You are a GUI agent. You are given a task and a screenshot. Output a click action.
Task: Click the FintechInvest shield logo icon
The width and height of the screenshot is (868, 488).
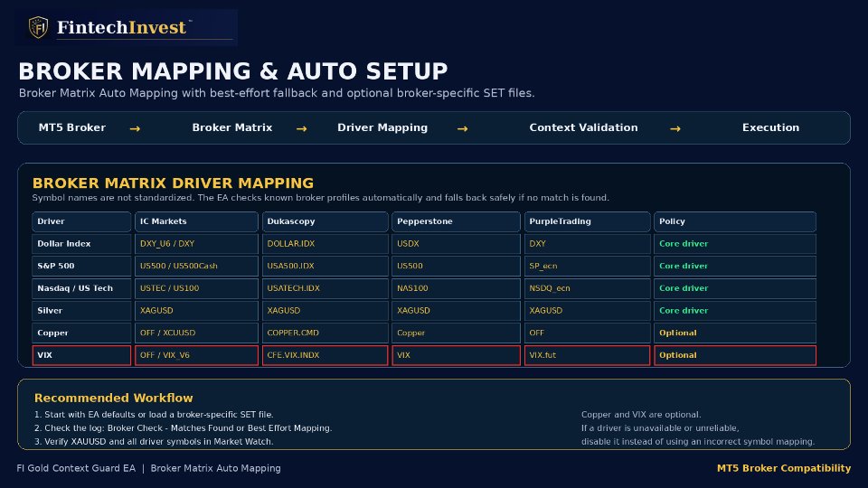coord(38,27)
